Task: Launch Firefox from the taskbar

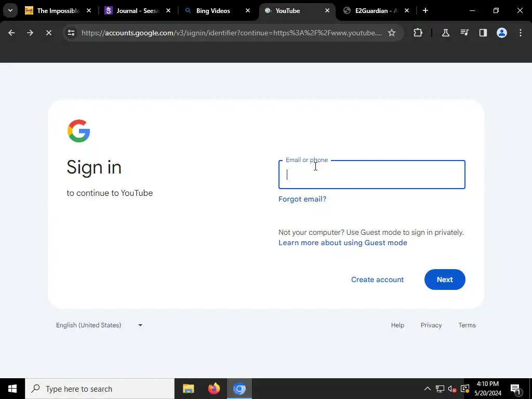Action: (x=214, y=389)
